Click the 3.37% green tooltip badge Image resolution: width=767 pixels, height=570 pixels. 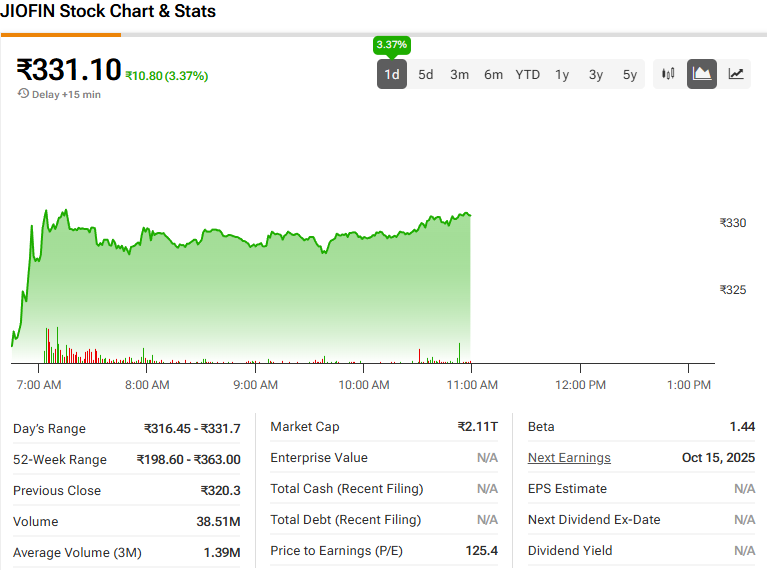392,45
